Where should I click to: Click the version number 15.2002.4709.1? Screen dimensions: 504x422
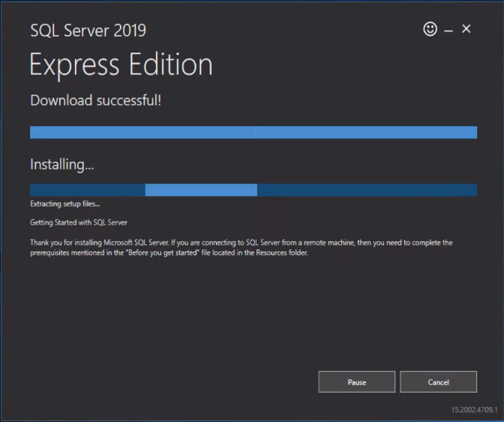[x=474, y=410]
